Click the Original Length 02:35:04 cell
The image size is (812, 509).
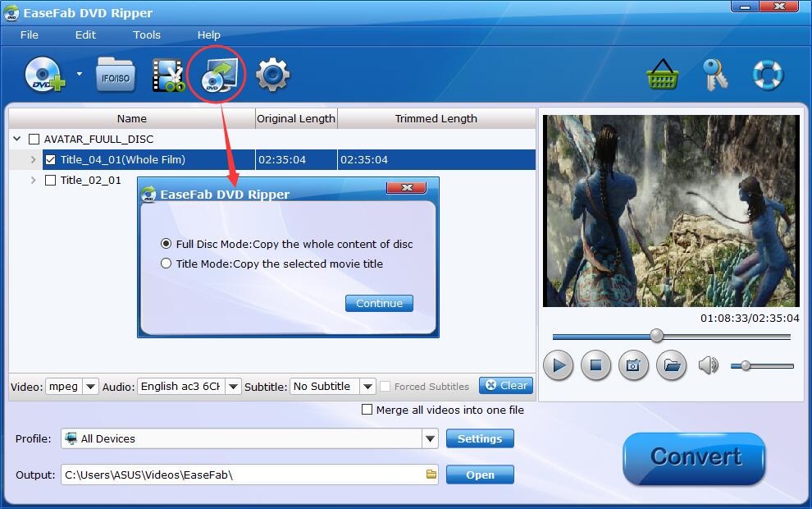[x=296, y=159]
